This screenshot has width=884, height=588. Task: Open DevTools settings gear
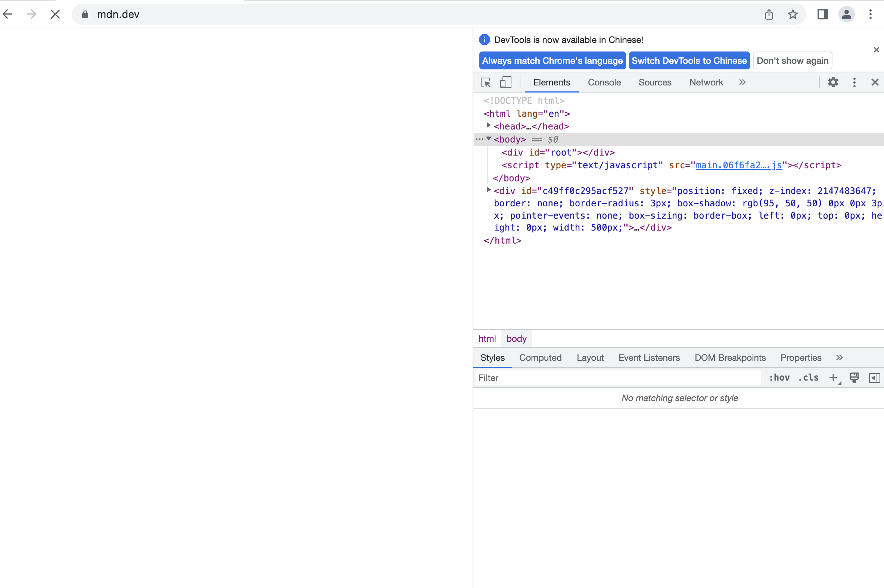tap(833, 82)
